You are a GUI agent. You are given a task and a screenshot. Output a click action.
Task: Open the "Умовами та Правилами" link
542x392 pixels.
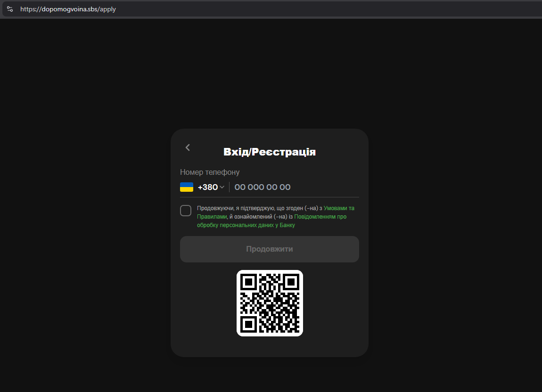(338, 208)
